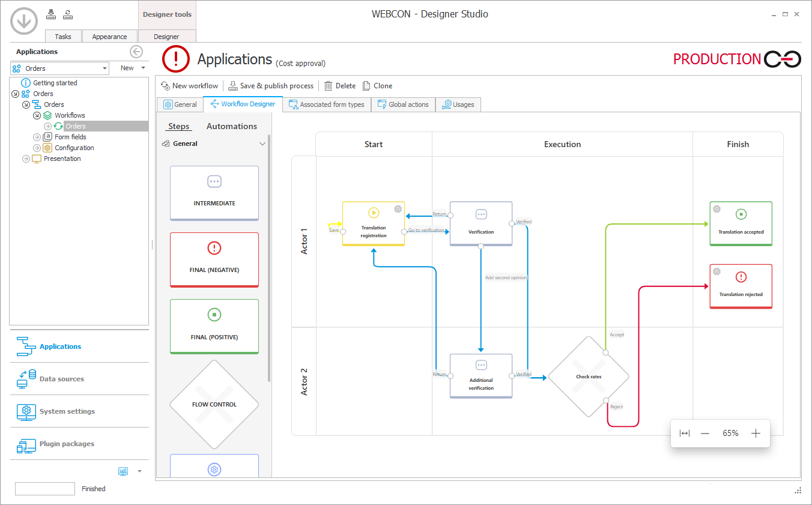Image resolution: width=812 pixels, height=505 pixels.
Task: Expand the Configuration node arrow
Action: tap(37, 148)
